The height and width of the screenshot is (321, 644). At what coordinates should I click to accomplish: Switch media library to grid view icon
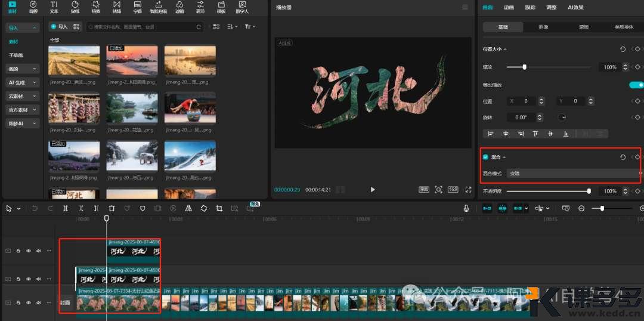pos(216,26)
